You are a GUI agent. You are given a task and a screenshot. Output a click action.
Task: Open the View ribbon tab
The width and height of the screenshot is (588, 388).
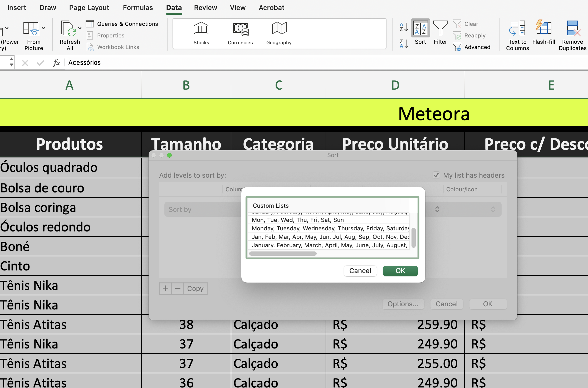pyautogui.click(x=238, y=8)
